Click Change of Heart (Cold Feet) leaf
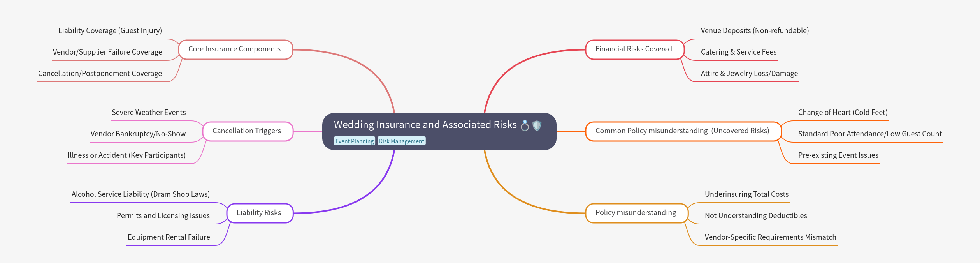This screenshot has height=263, width=980. (843, 113)
